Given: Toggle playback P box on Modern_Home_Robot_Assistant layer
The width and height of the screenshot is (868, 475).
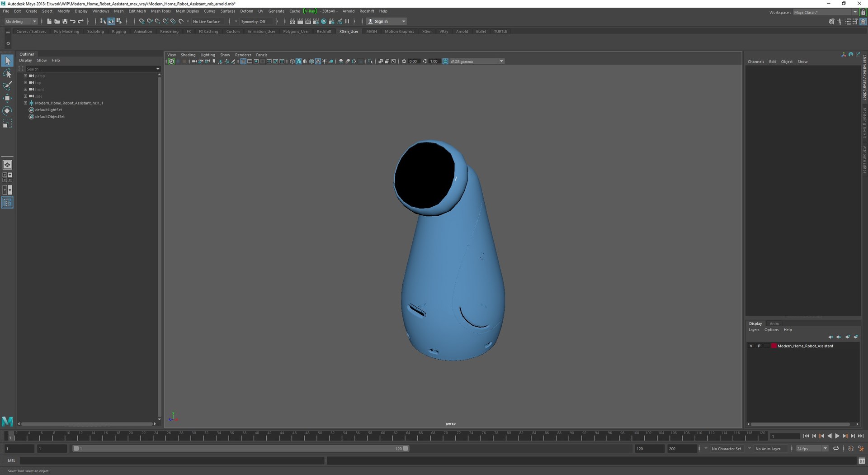Looking at the screenshot, I should (759, 346).
